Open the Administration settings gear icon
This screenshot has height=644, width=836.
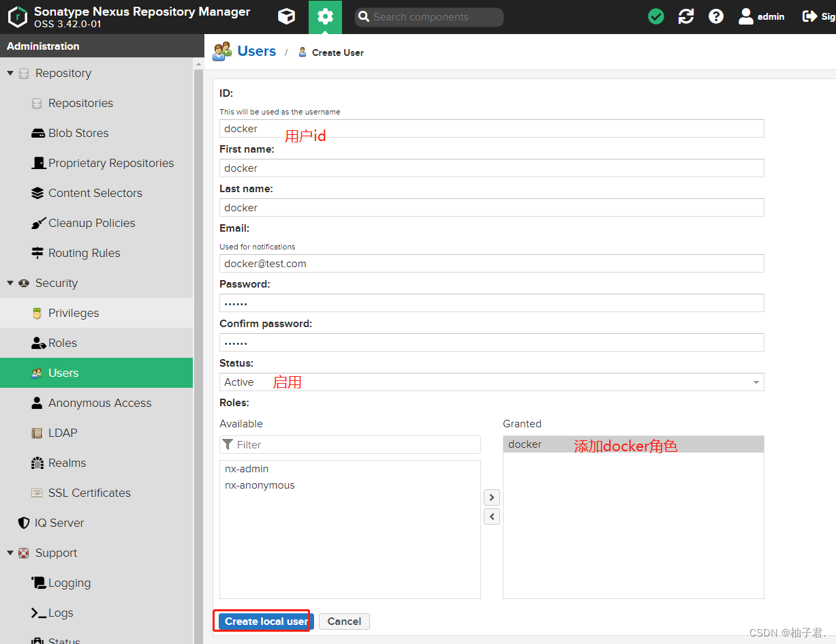click(x=326, y=16)
